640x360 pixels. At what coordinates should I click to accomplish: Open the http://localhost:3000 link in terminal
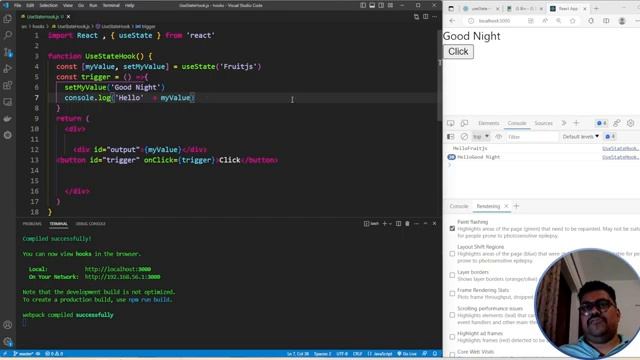point(118,269)
